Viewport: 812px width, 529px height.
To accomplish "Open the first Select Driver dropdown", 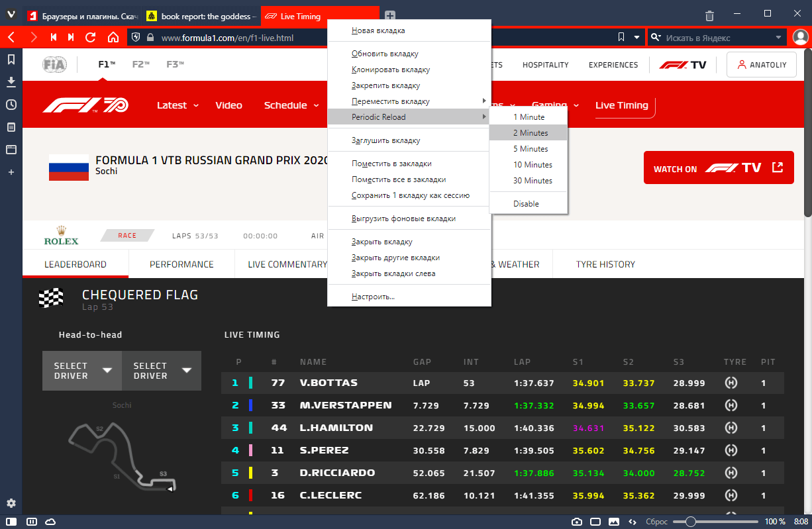I will [x=82, y=370].
